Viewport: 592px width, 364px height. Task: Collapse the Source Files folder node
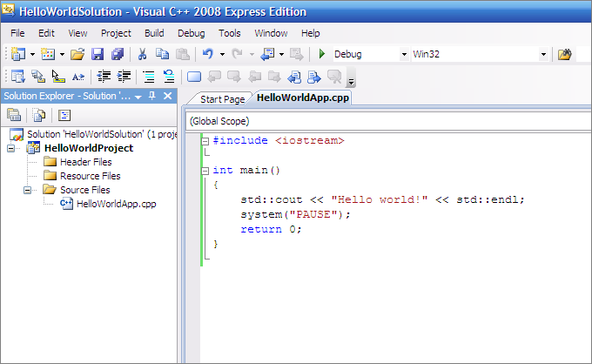28,190
